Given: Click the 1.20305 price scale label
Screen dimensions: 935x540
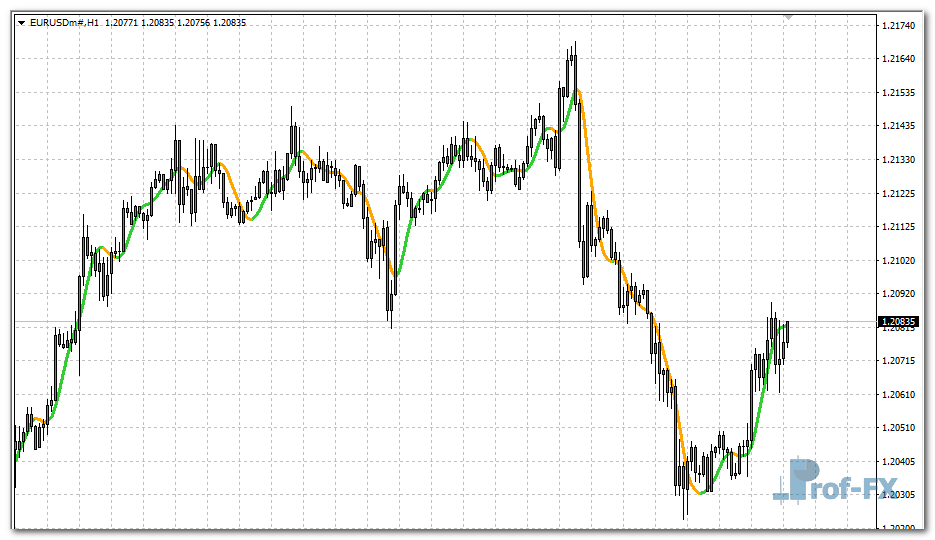Looking at the screenshot, I should [x=901, y=495].
